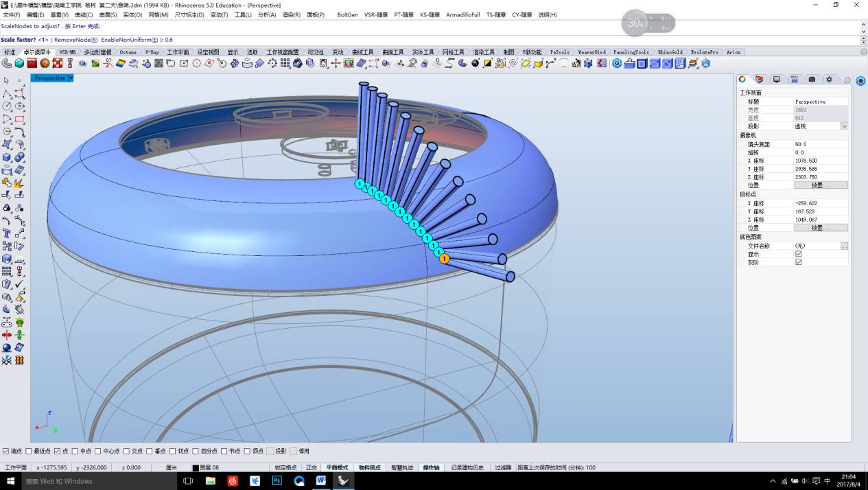
Task: Open the sun lighting tab icon in properties panel
Action: pos(829,80)
